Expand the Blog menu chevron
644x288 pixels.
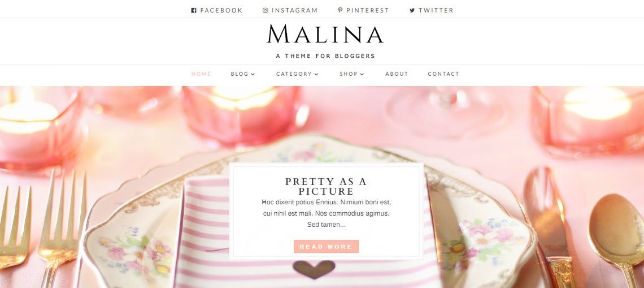pyautogui.click(x=253, y=75)
